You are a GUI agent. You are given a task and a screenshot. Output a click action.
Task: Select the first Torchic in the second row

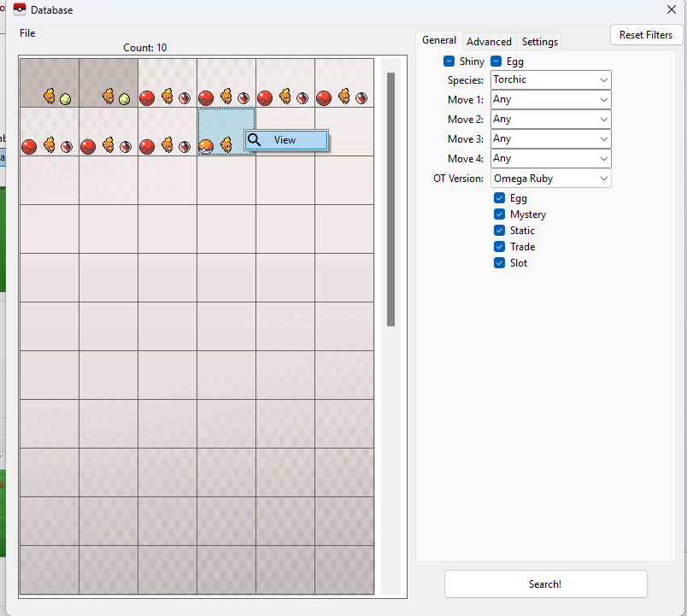[50, 132]
